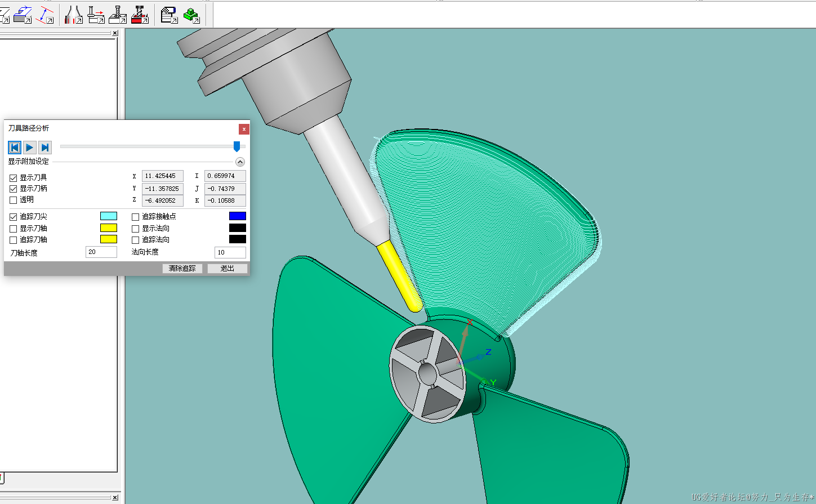Click the distance measurement icon with red lines
The width and height of the screenshot is (816, 504).
coord(44,15)
